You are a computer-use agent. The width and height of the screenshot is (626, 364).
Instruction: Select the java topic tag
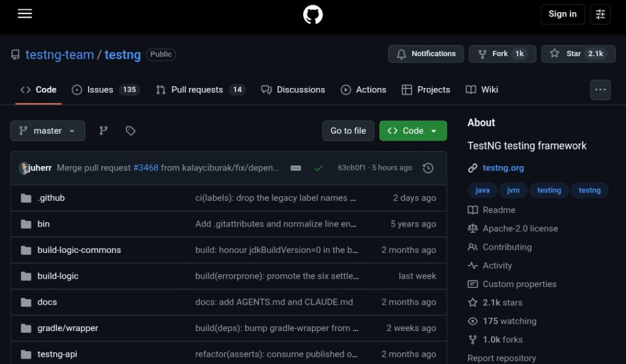pyautogui.click(x=482, y=191)
